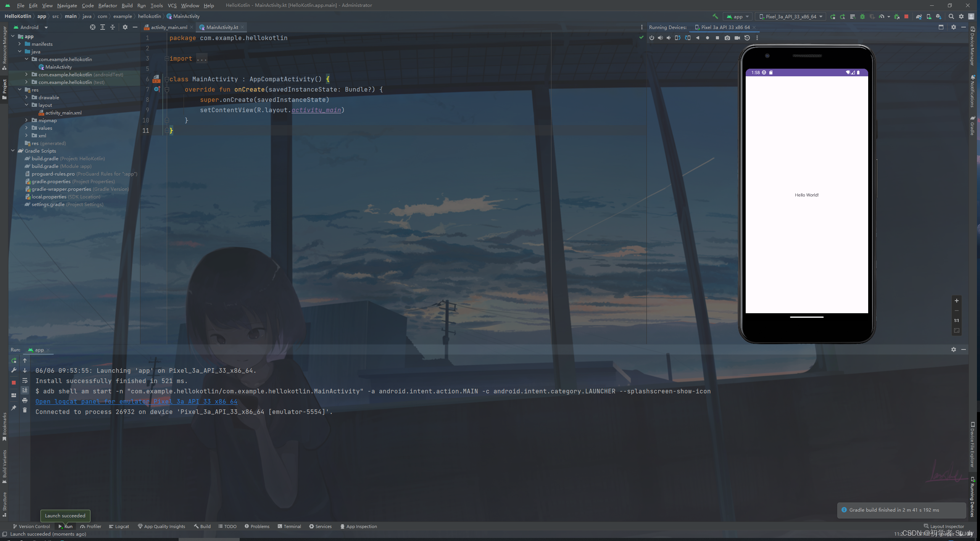Open App Quality Insights tool window
980x541 pixels.
point(161,527)
